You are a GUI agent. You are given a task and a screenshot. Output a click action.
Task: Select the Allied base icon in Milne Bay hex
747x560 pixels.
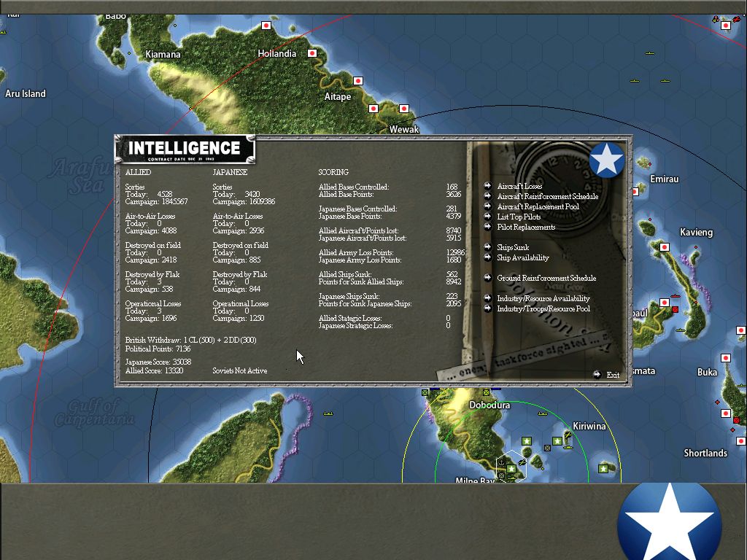coord(511,469)
